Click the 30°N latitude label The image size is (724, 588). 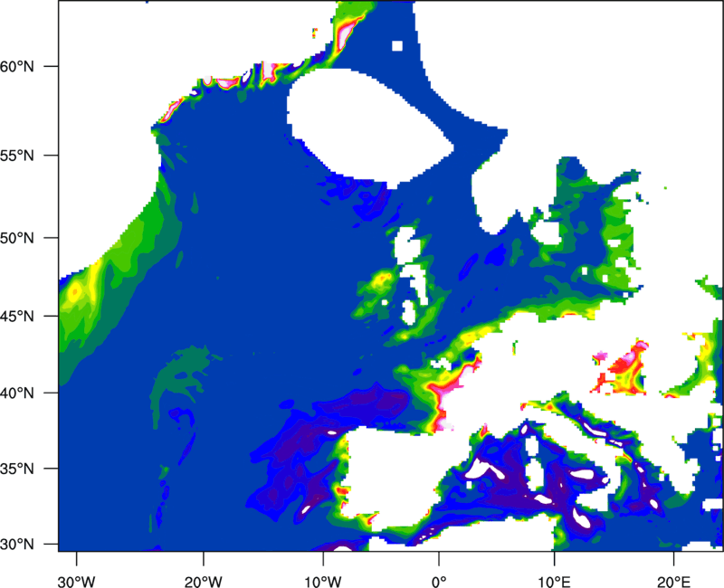coord(17,545)
